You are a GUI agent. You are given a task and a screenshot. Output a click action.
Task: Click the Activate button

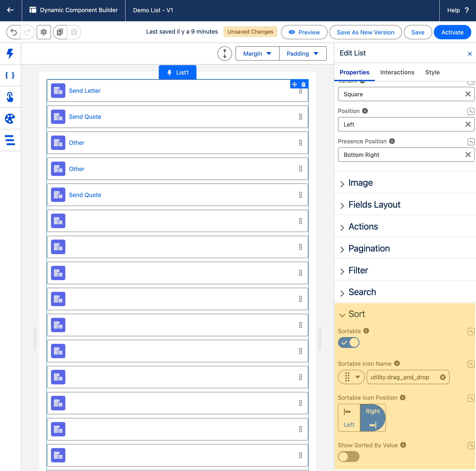pyautogui.click(x=452, y=32)
